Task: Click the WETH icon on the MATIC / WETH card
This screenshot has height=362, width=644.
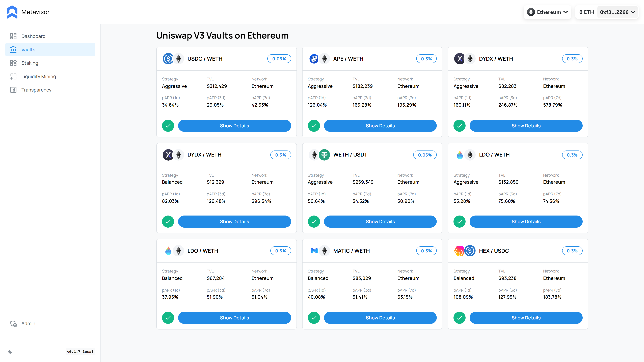Action: 324,251
